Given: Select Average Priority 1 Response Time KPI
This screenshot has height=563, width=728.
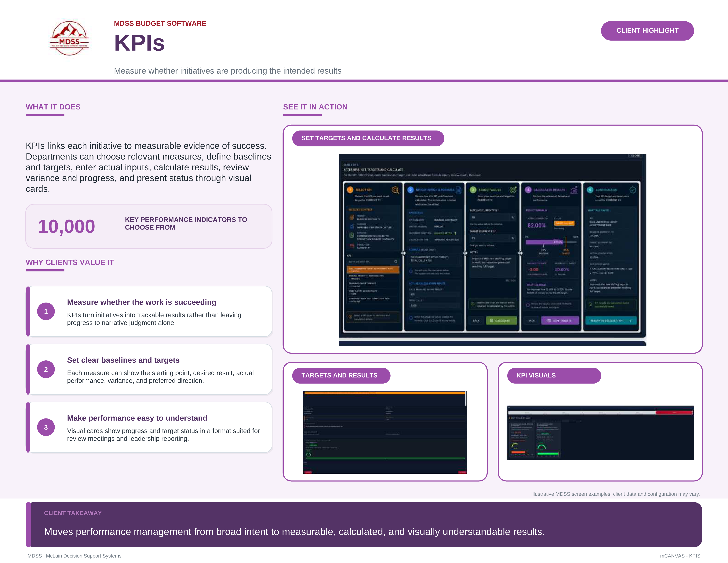Looking at the screenshot, I should click(x=373, y=277).
